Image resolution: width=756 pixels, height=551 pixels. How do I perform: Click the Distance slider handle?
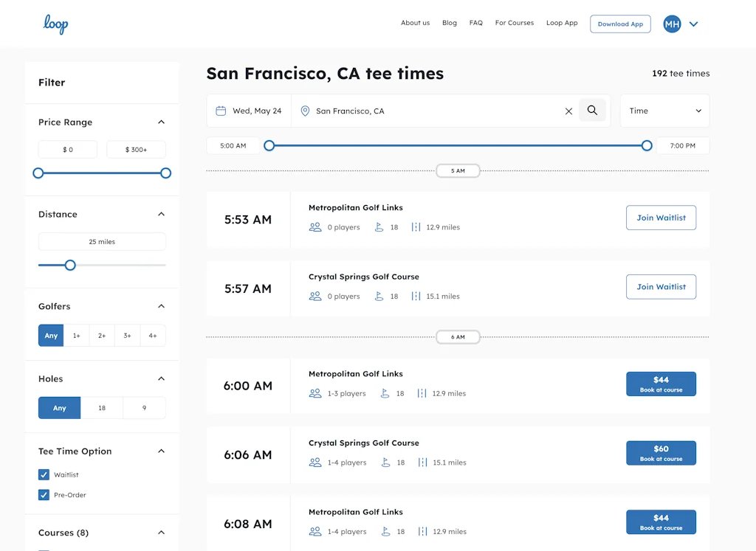[x=70, y=265]
